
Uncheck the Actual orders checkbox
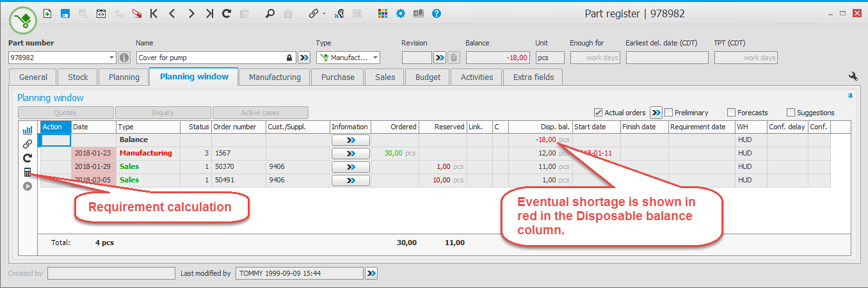(x=599, y=113)
